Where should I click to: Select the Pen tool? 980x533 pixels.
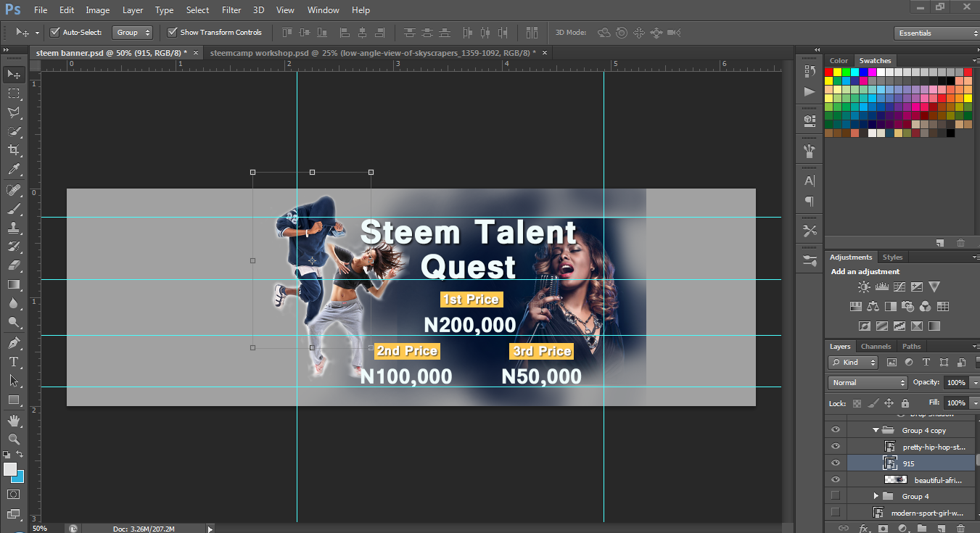click(14, 342)
